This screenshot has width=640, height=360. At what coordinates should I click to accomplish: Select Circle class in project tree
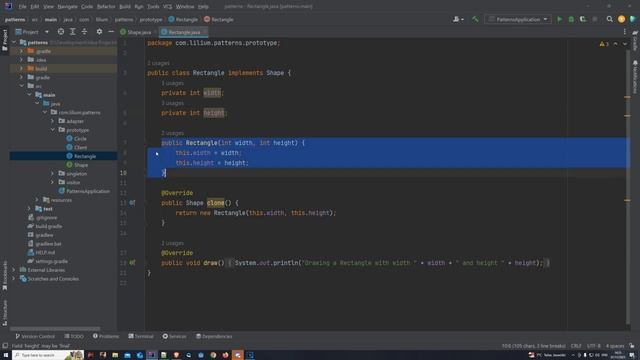[x=76, y=139]
